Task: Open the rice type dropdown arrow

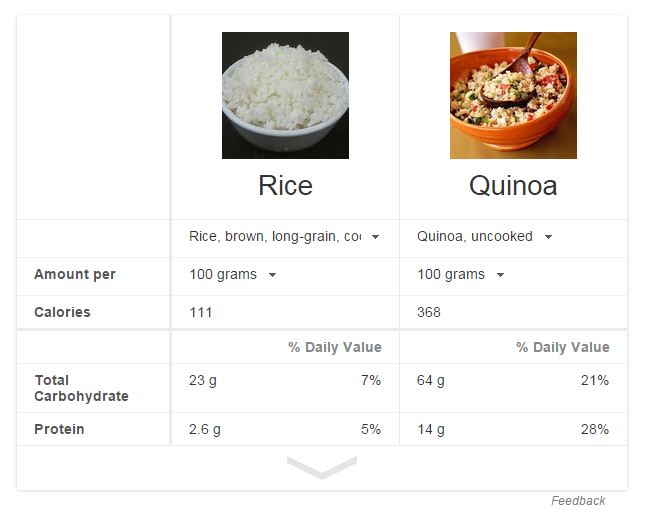Action: 376,237
